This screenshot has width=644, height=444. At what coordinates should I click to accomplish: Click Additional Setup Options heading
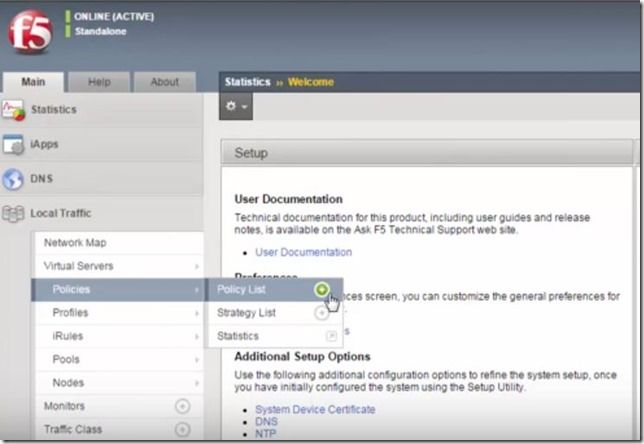302,357
